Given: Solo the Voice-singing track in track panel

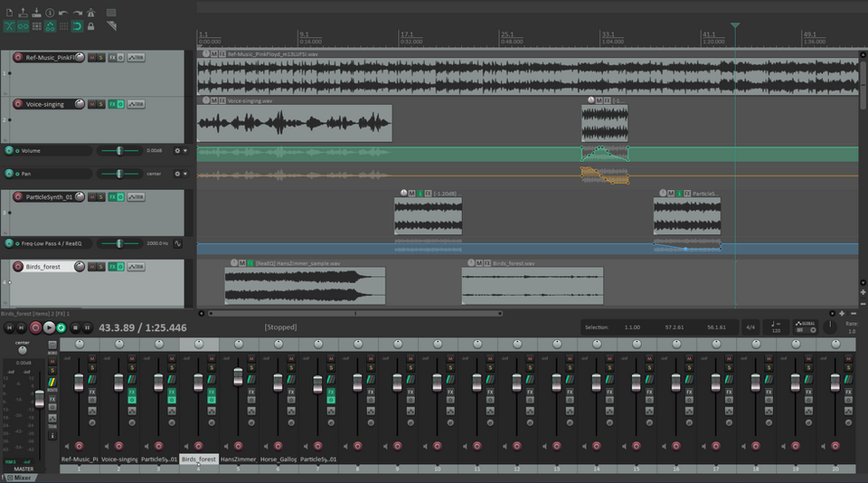Looking at the screenshot, I should pyautogui.click(x=100, y=104).
